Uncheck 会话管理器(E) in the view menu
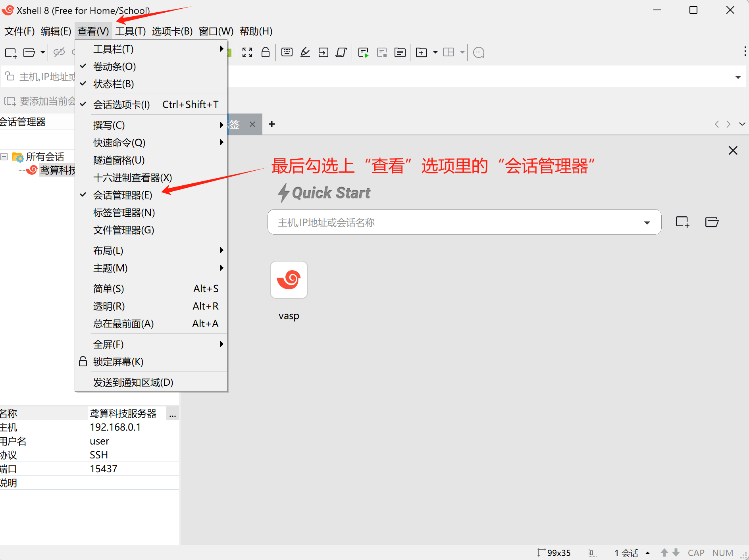Screen dimensions: 749x560 click(123, 195)
